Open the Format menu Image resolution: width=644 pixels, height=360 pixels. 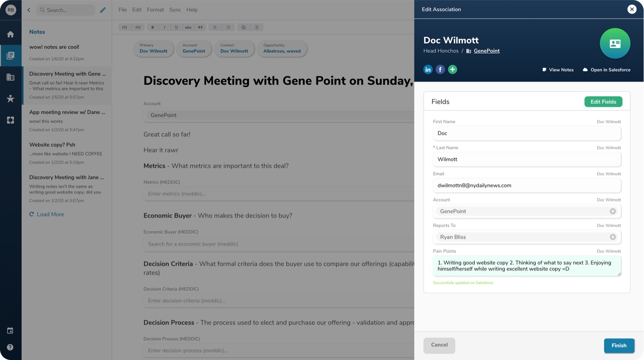156,10
